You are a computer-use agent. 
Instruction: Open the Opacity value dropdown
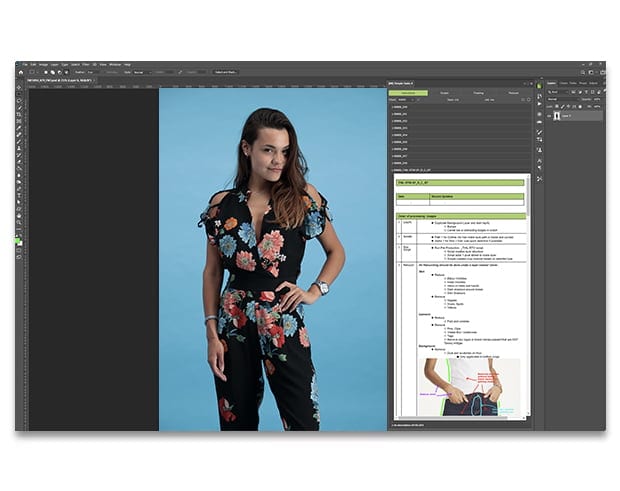pos(596,99)
